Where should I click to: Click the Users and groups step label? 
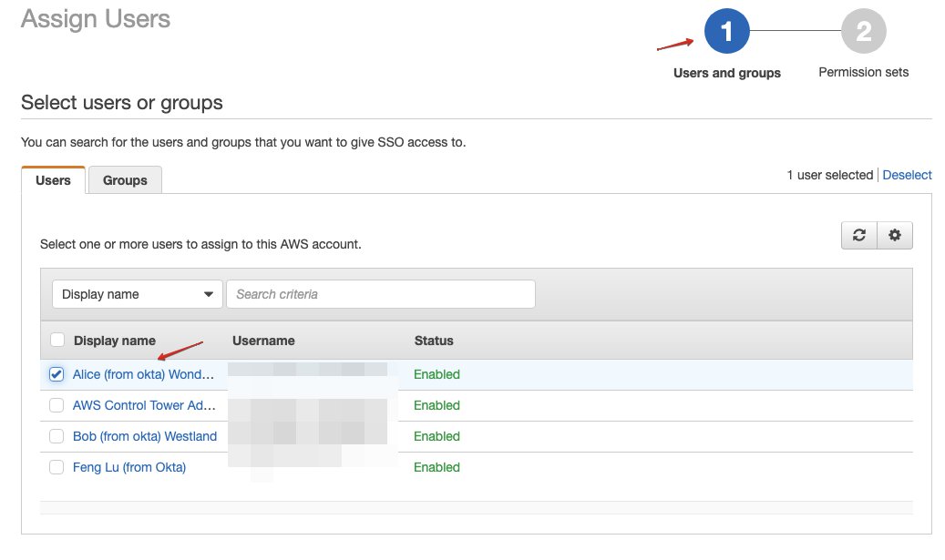click(x=727, y=74)
